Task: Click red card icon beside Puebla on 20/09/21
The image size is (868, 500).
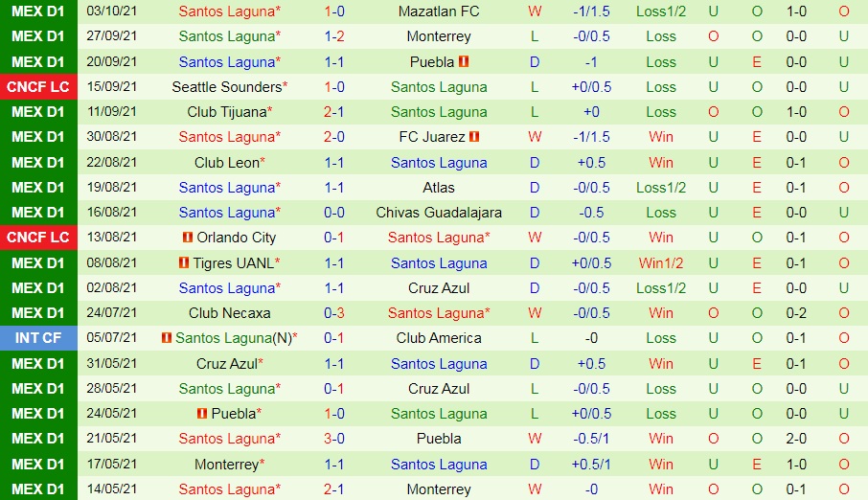Action: click(x=464, y=62)
